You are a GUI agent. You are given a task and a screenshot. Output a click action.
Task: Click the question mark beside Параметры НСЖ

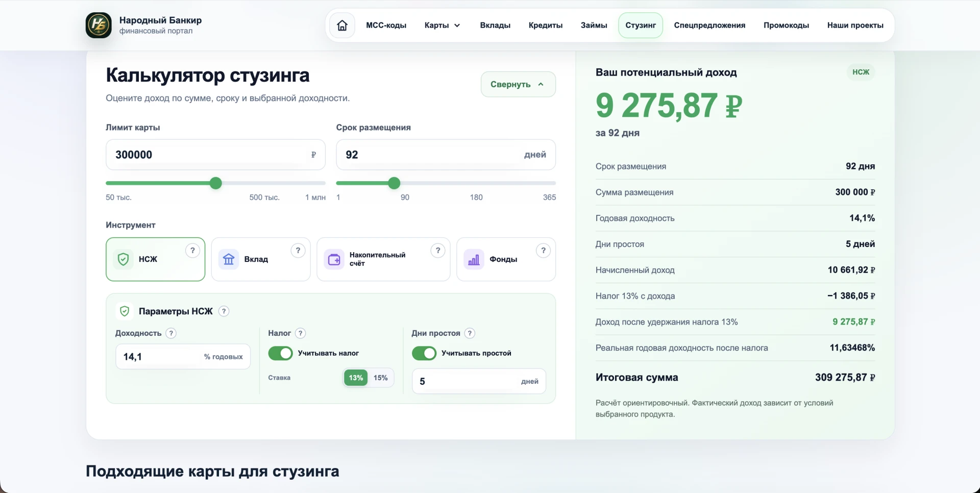coord(224,311)
